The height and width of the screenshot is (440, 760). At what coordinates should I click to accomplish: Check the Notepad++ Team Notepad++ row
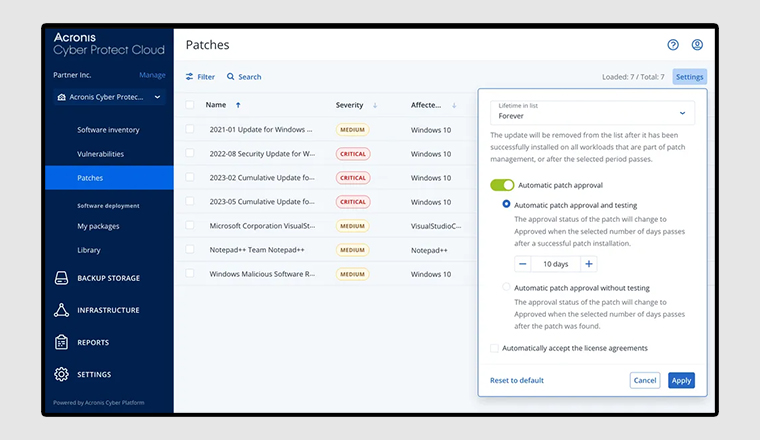[190, 249]
